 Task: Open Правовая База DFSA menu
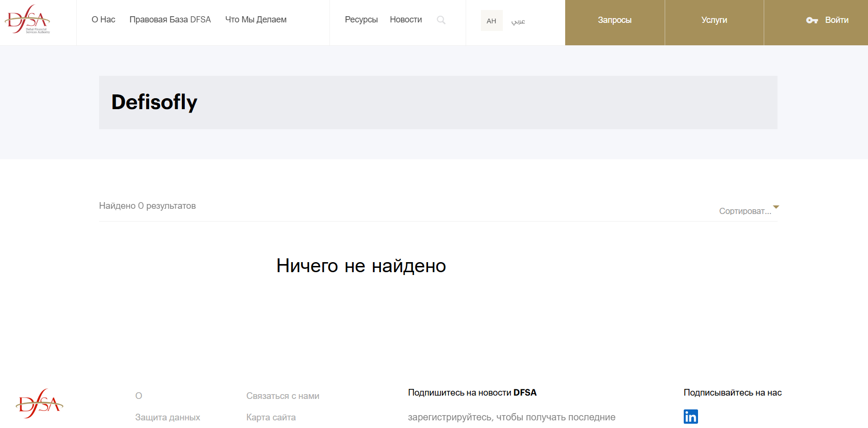[x=170, y=20]
